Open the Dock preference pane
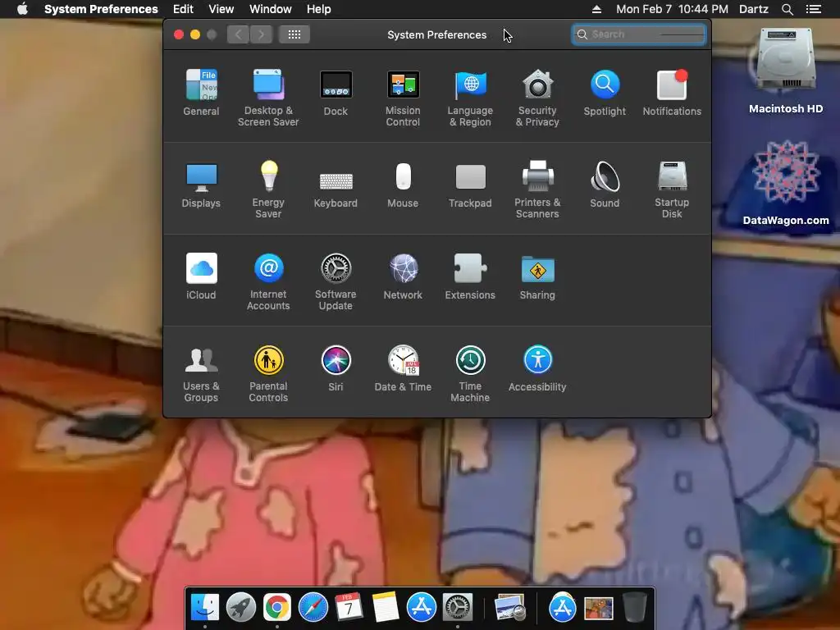The height and width of the screenshot is (630, 840). pyautogui.click(x=336, y=93)
